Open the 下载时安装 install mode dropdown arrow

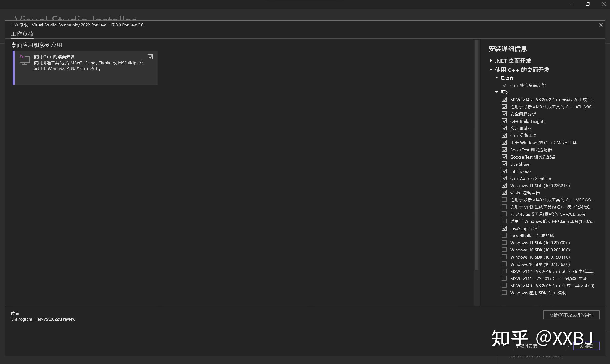pyautogui.click(x=568, y=346)
